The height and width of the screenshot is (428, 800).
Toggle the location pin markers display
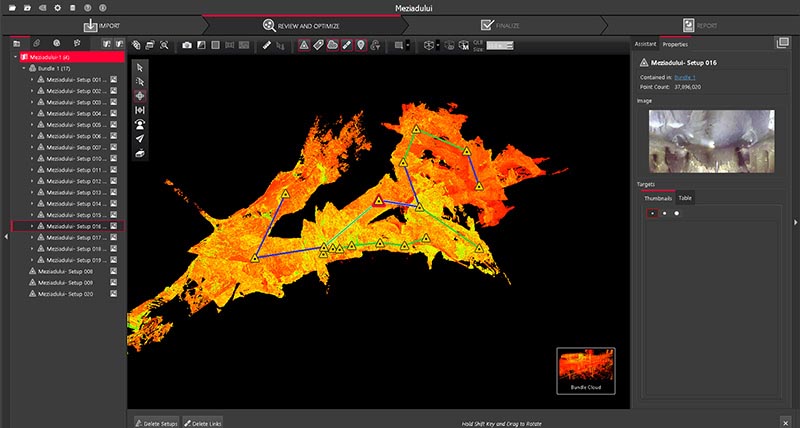coord(360,45)
